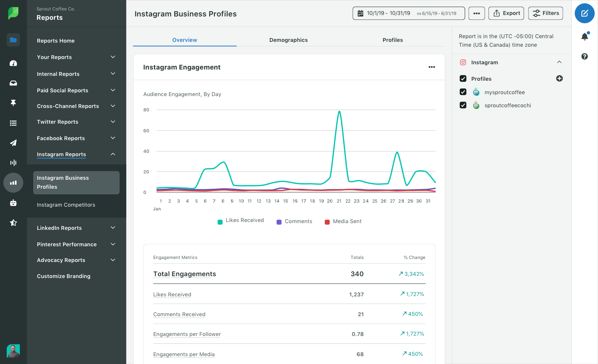Click the pushpin tasks icon
This screenshot has width=598, height=364.
click(13, 103)
